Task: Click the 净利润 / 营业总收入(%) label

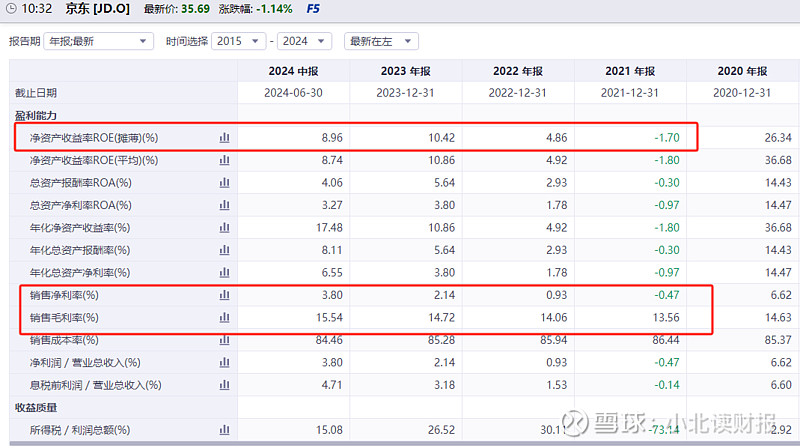Action: tap(85, 362)
